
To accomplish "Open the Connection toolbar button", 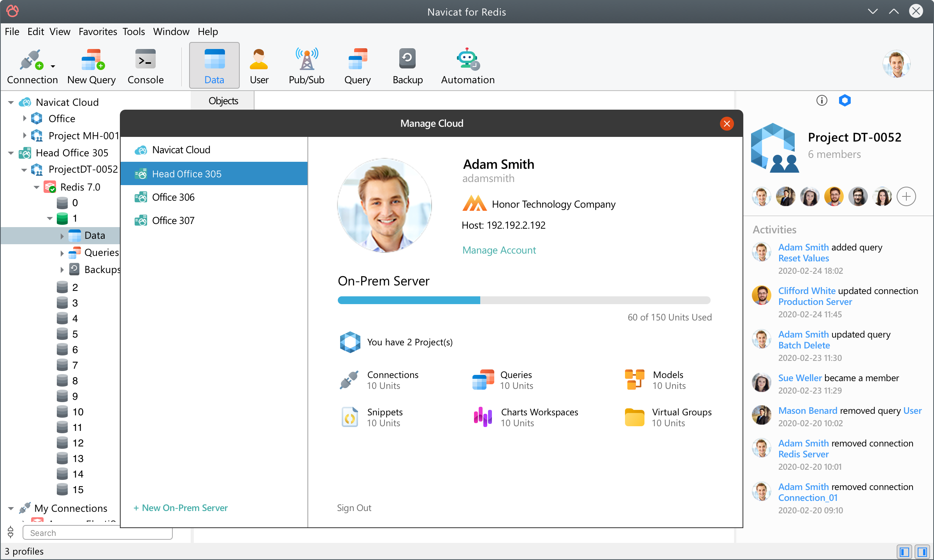I will click(x=32, y=66).
